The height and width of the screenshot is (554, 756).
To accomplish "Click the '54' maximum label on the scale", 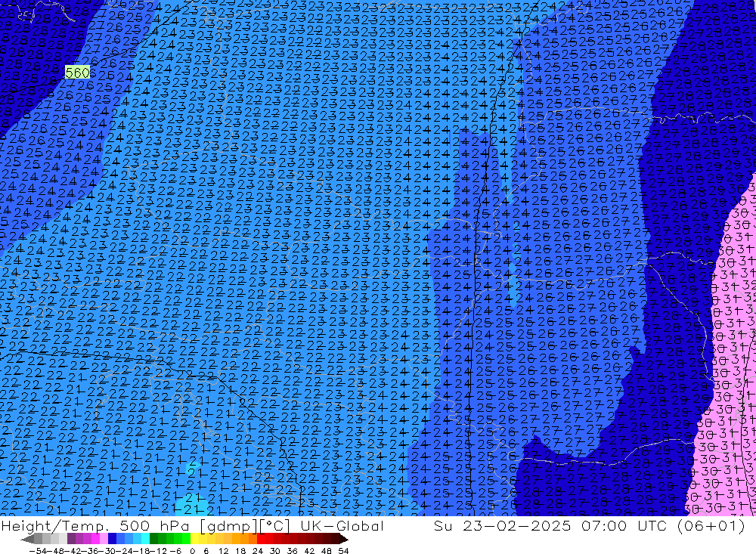I will (343, 551).
